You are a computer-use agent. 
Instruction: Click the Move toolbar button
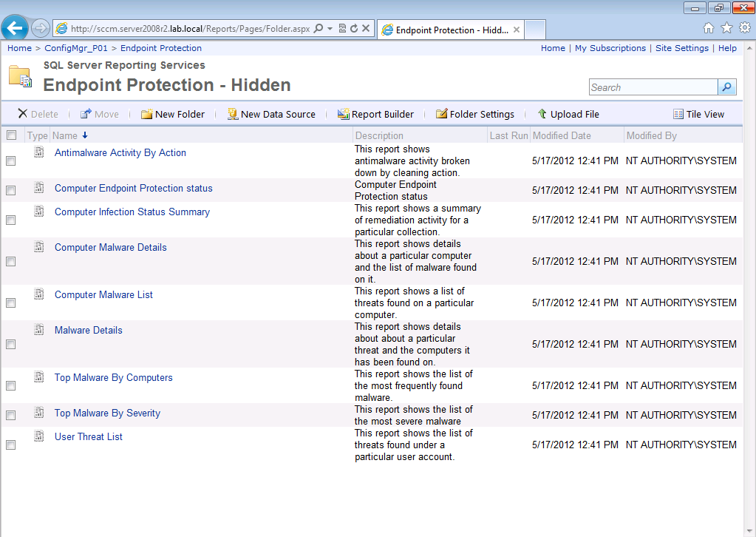click(x=100, y=114)
